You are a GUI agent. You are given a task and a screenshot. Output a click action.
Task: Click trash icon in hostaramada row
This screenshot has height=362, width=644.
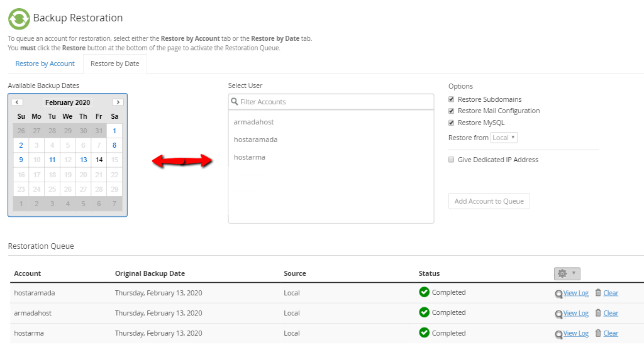pyautogui.click(x=598, y=293)
